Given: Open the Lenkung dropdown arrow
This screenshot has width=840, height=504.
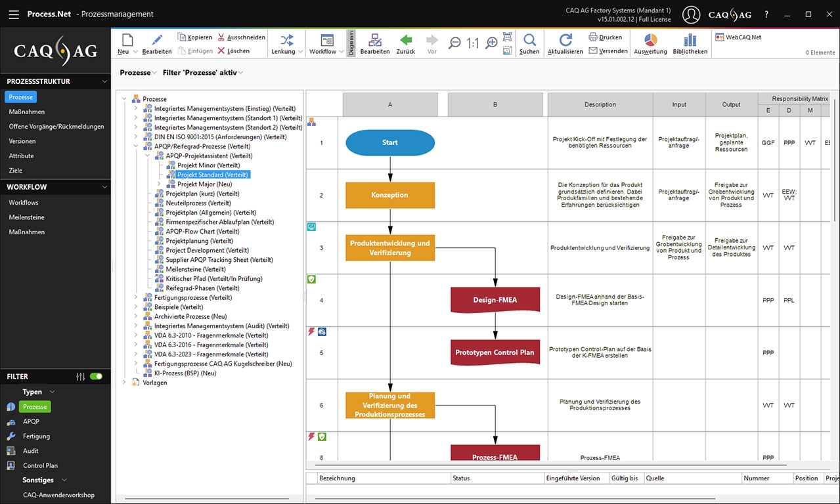Looking at the screenshot, I should click(x=300, y=51).
